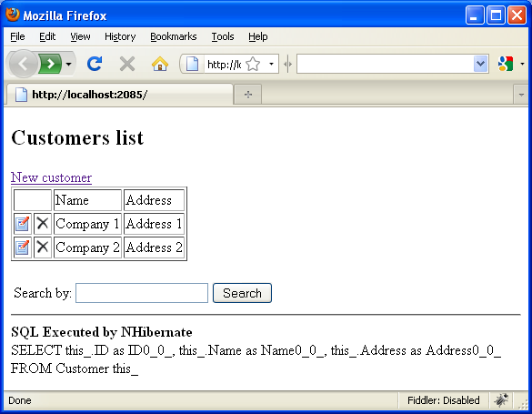This screenshot has height=414, width=532.
Task: Delete Company 1 with the X icon
Action: pyautogui.click(x=43, y=224)
